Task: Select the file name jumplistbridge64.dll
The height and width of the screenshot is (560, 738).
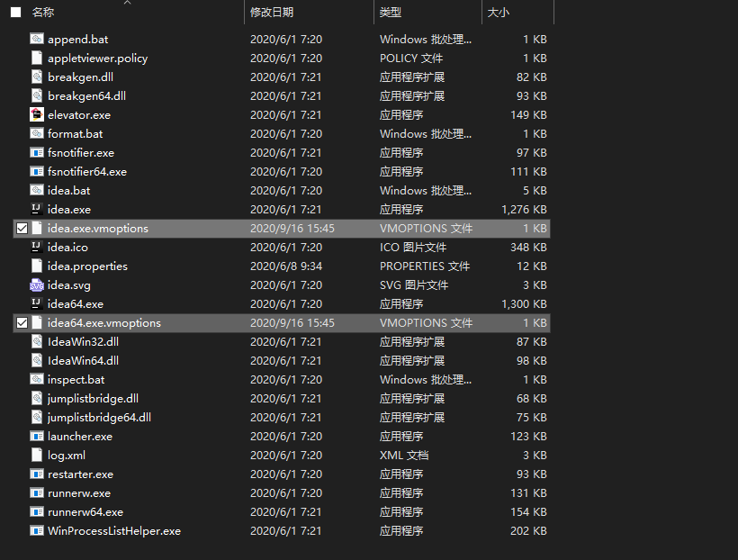Action: [x=99, y=417]
